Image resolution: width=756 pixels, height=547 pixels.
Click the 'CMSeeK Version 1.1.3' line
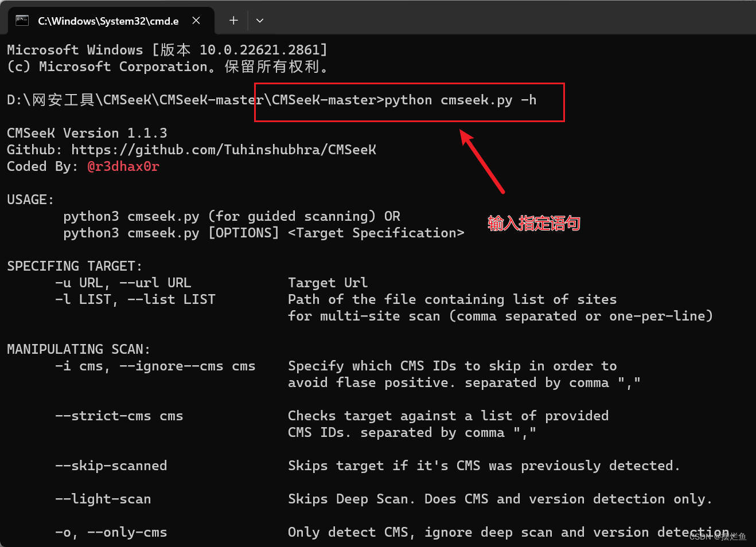(x=87, y=133)
